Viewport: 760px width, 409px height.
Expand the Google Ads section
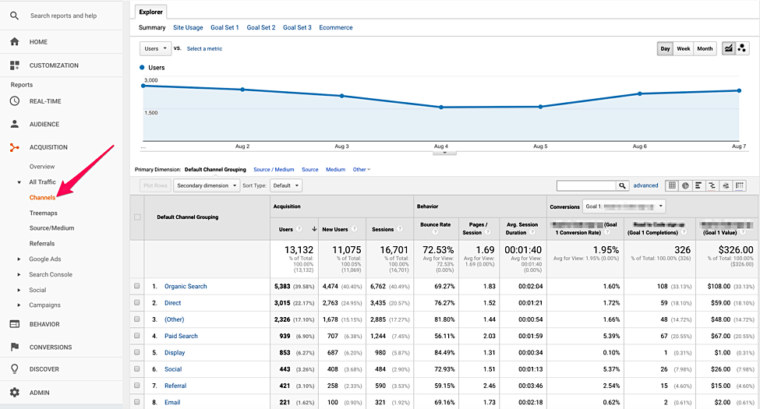pos(19,259)
